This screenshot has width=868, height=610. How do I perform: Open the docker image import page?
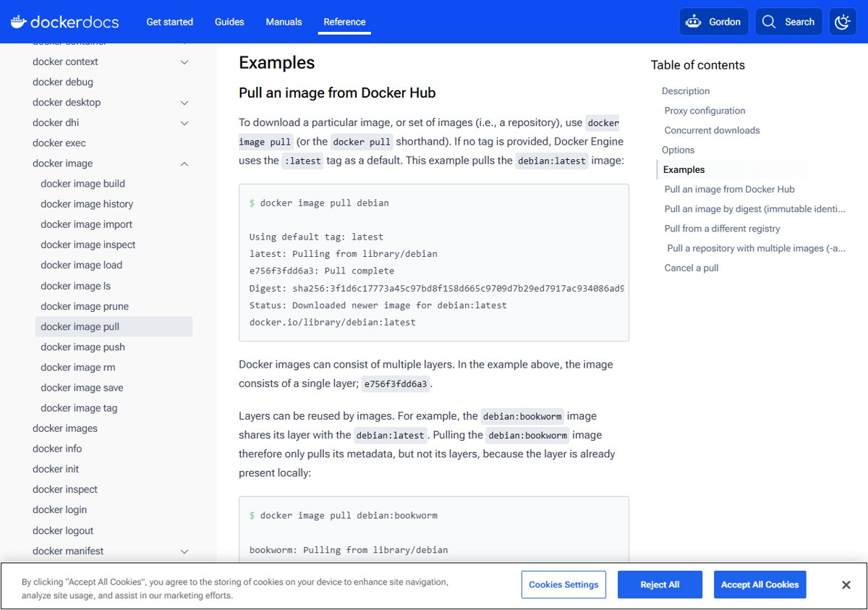click(x=86, y=224)
